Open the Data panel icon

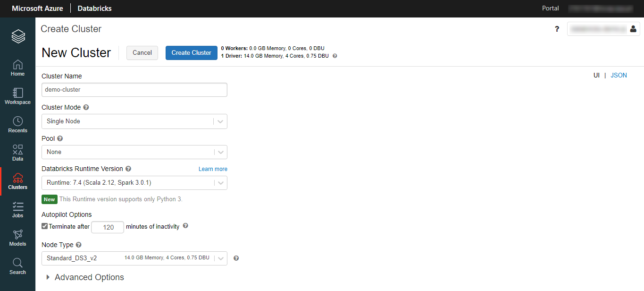click(x=17, y=152)
